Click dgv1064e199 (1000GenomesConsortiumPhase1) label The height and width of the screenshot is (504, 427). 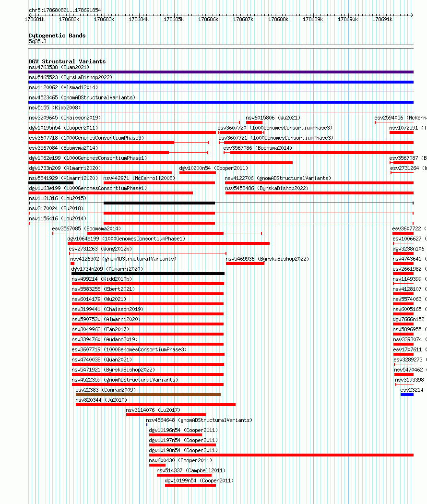(126, 239)
